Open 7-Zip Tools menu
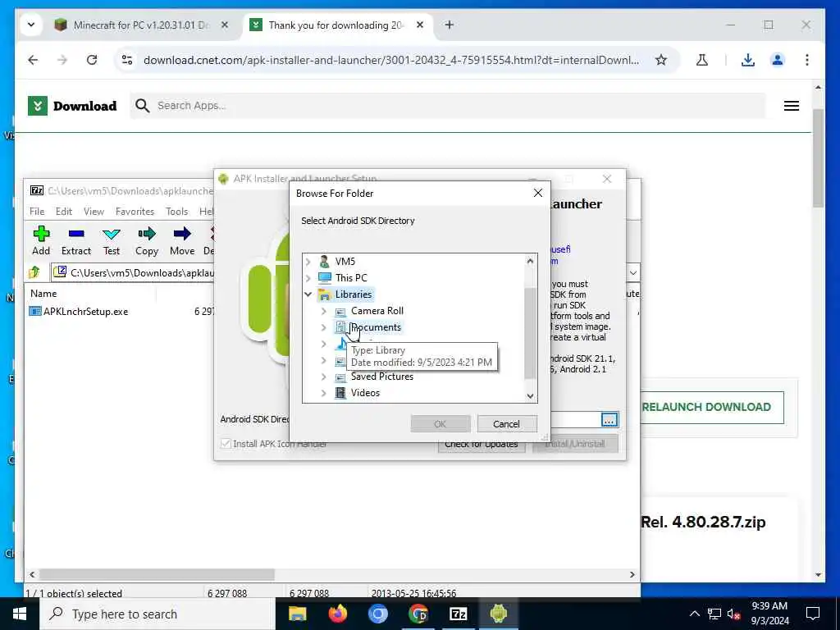The image size is (840, 630). (177, 212)
